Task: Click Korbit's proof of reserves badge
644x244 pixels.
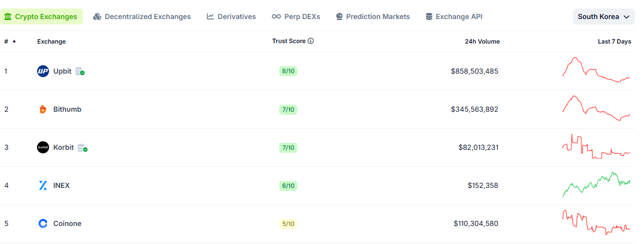Action: pos(83,148)
